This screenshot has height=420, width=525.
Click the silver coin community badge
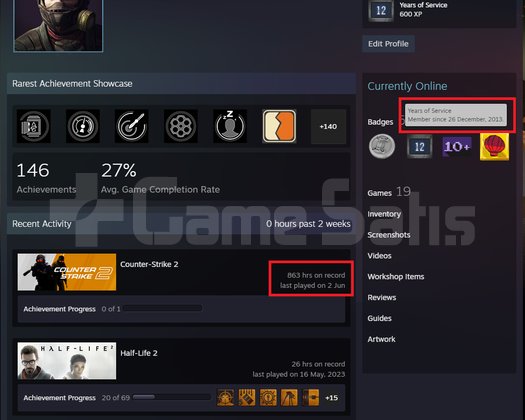click(x=382, y=146)
